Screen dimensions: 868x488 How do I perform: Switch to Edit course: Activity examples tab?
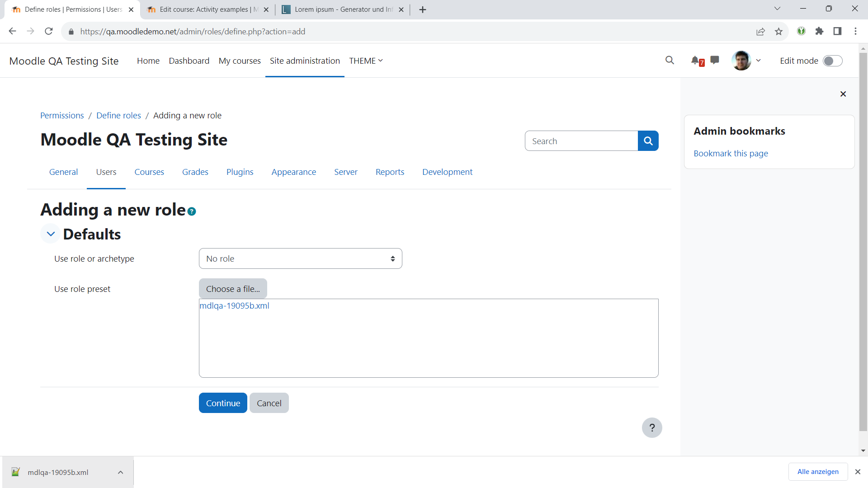[x=208, y=9]
